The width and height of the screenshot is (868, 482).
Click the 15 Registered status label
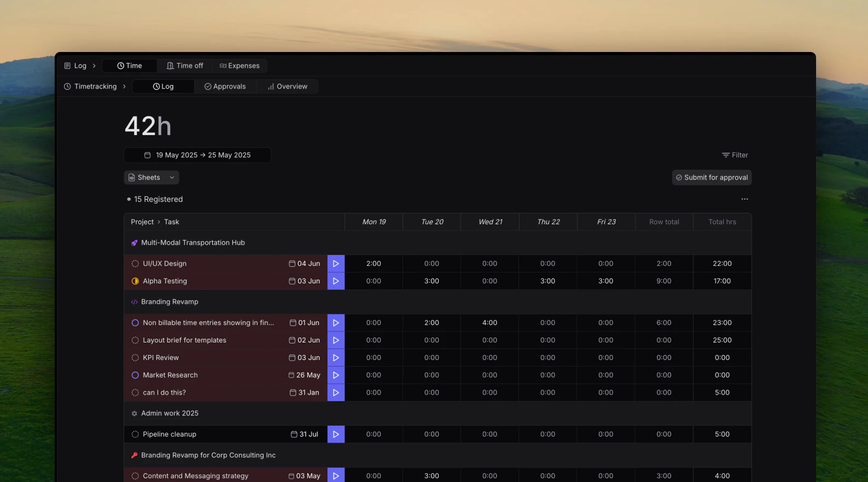pos(155,199)
